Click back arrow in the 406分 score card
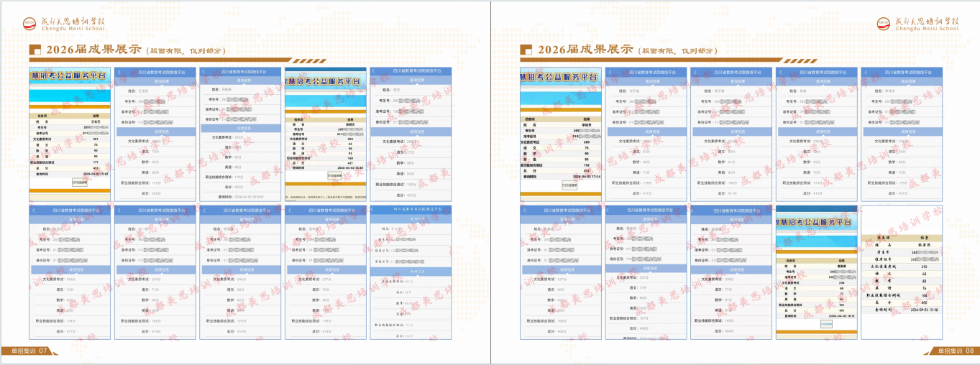Image resolution: width=980 pixels, height=365 pixels. (525, 210)
